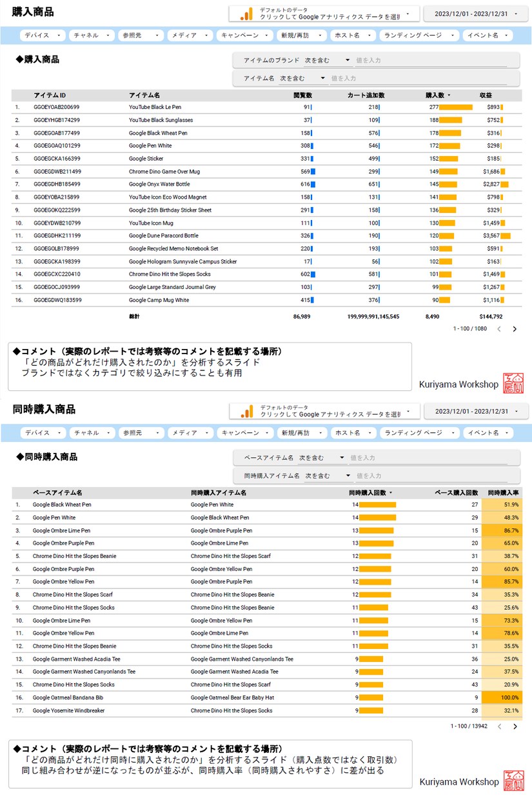The image size is (532, 800).
Task: Sort by ベース購入回数 column header
Action: [x=457, y=493]
